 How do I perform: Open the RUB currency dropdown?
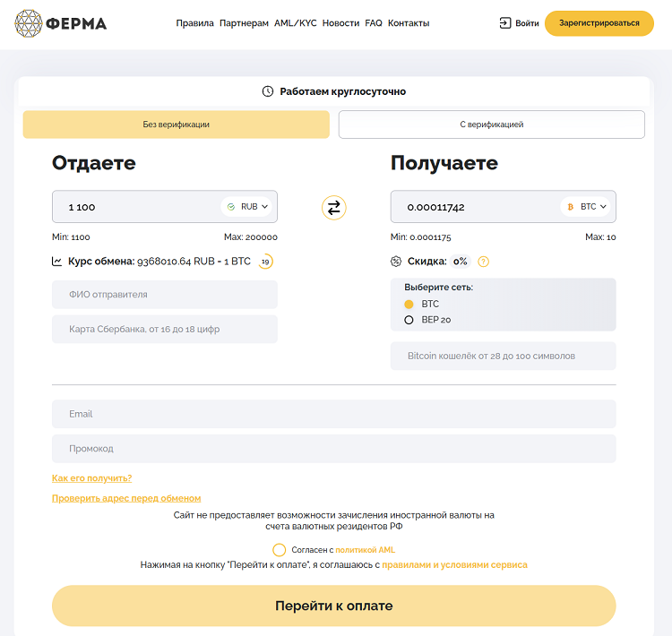click(248, 207)
